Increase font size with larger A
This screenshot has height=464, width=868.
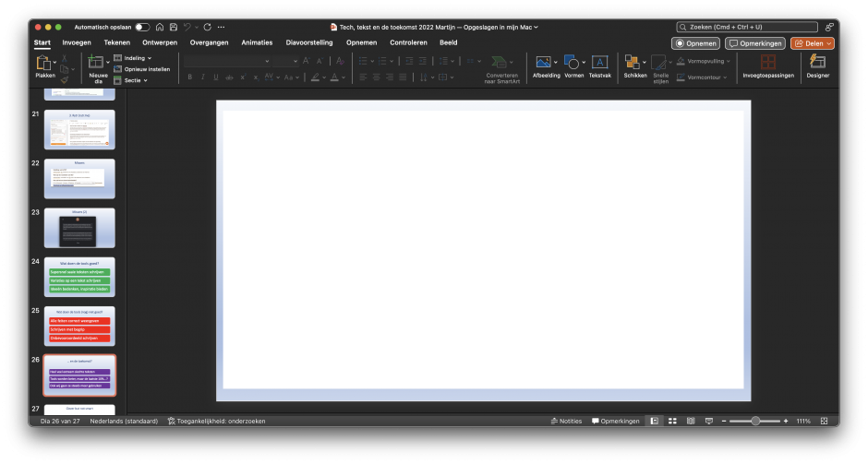click(307, 61)
